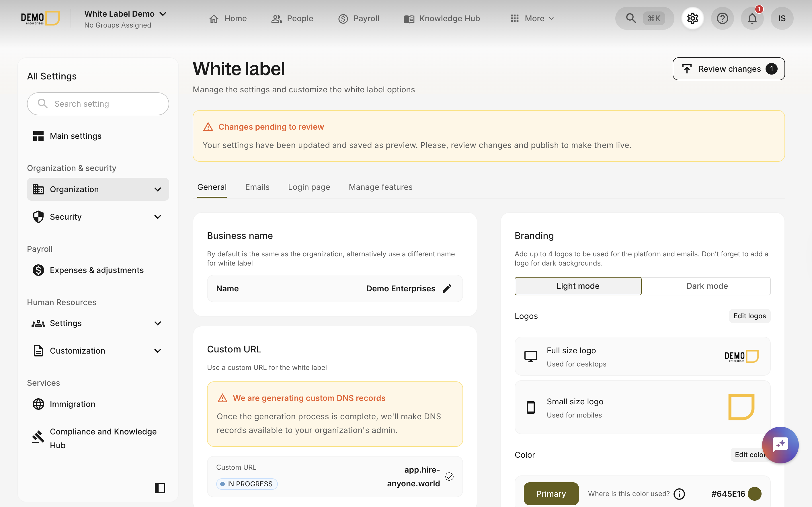Open the White Label Demo organization dropdown
This screenshot has width=812, height=507.
[125, 14]
